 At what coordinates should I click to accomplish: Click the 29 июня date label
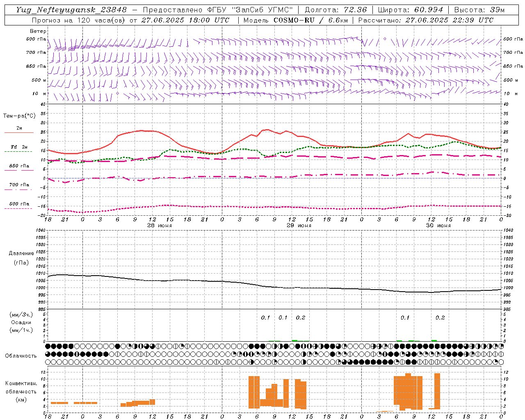pos(299,226)
